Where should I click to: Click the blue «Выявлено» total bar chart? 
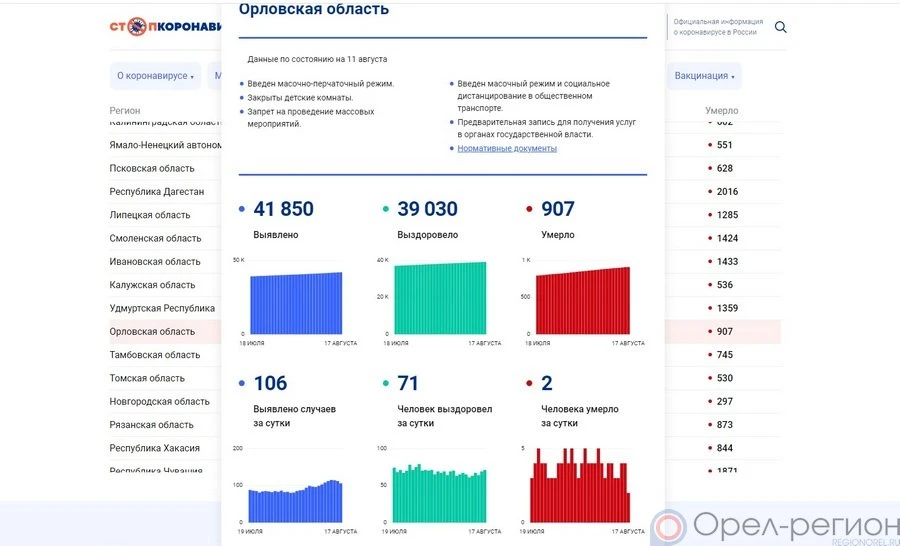[295, 303]
